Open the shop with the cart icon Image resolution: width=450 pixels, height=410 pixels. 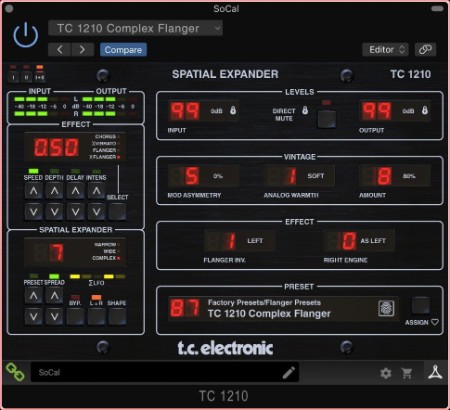coord(407,373)
